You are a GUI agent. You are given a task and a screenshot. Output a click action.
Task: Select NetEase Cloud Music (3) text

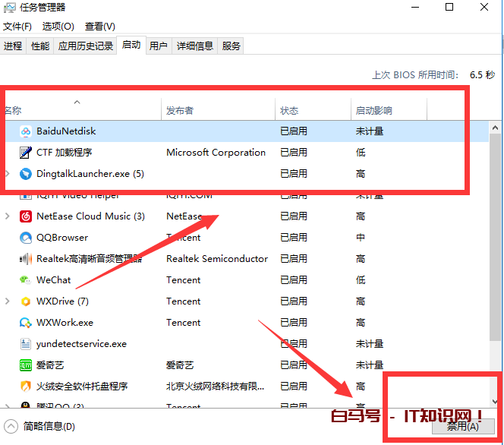coord(90,216)
